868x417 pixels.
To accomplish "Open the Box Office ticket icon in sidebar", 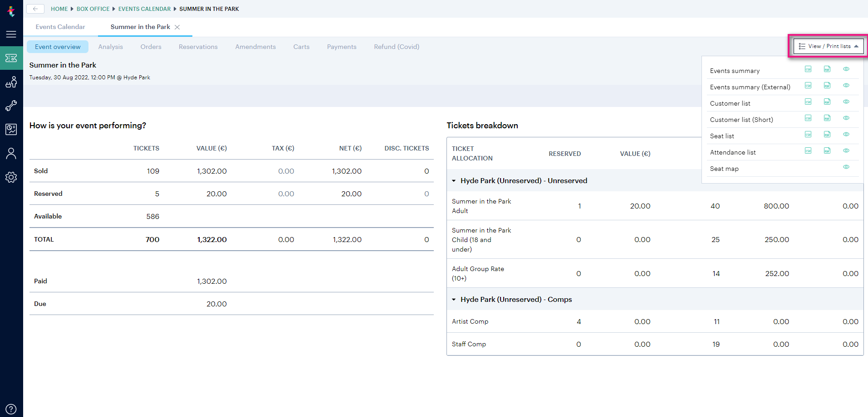I will tap(11, 58).
